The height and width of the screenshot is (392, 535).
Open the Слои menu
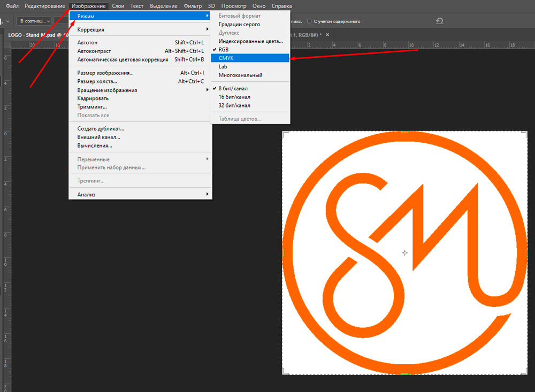point(118,6)
